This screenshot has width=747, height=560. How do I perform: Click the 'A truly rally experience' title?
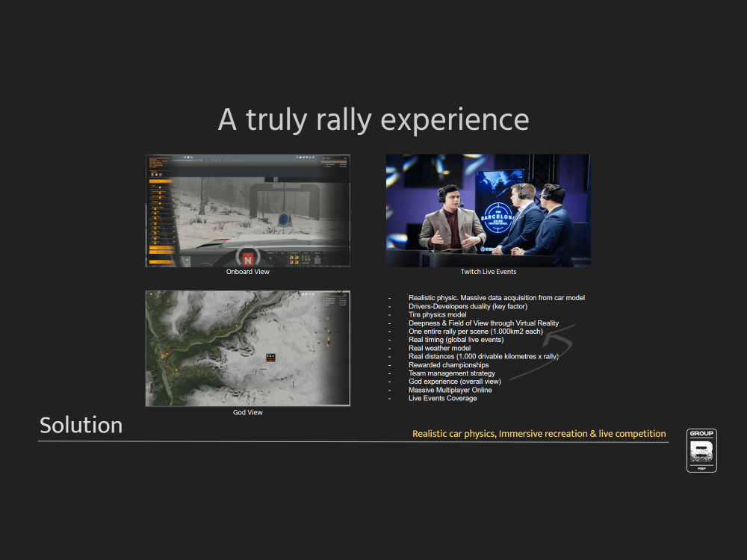coord(373,119)
